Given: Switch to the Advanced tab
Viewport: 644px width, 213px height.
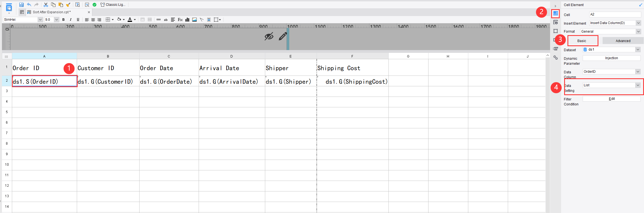Looking at the screenshot, I should coord(623,41).
